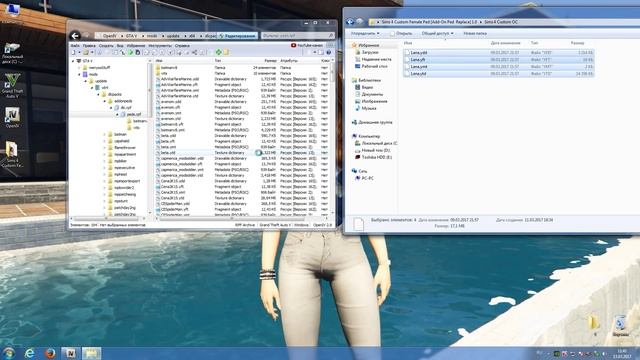Open the Упорядочить dropdown in Explorer

(365, 33)
